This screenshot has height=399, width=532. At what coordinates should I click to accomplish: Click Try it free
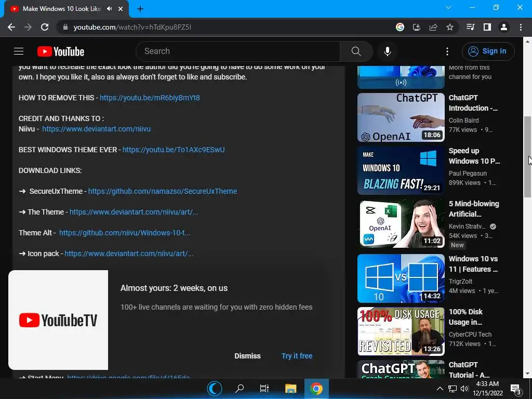297,356
